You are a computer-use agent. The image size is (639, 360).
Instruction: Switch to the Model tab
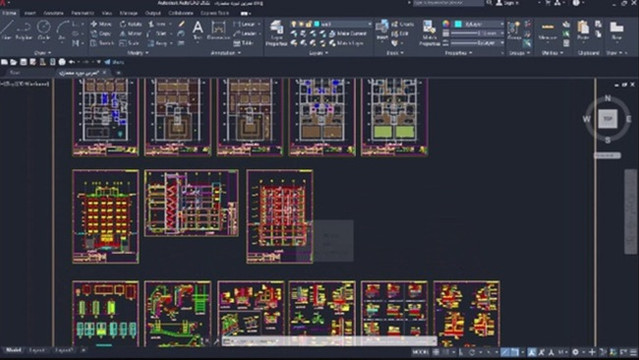click(13, 350)
